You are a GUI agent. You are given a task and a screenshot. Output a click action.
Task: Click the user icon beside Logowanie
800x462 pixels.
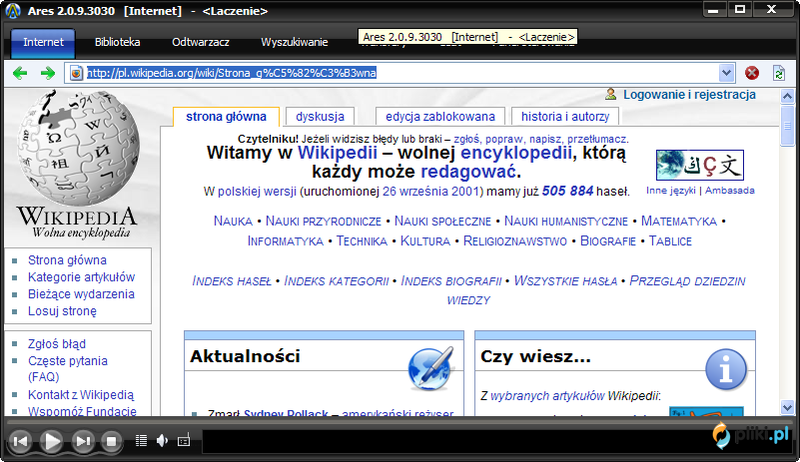pyautogui.click(x=611, y=94)
